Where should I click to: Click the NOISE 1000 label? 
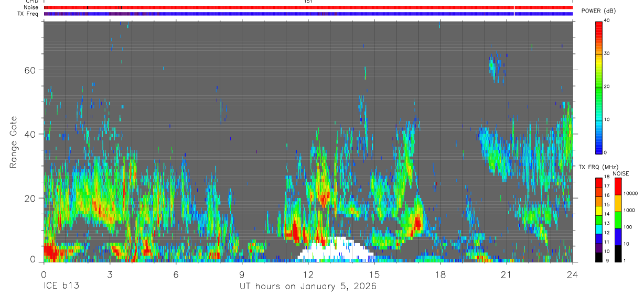coord(629,211)
